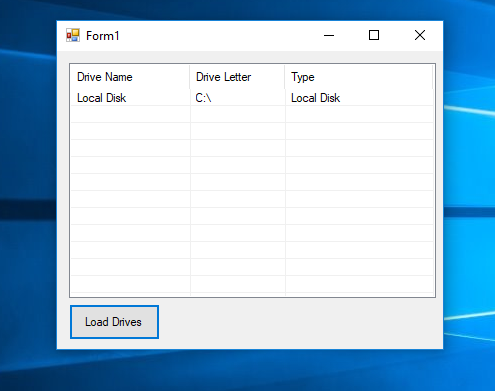Image resolution: width=495 pixels, height=391 pixels.
Task: Open the Form1 application icon menu
Action: point(73,35)
